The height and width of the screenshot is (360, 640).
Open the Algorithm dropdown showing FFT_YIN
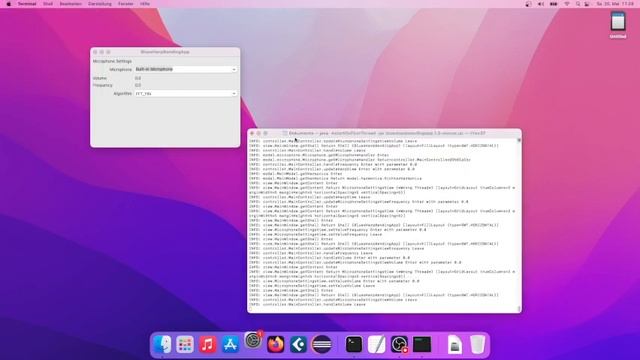[x=186, y=93]
